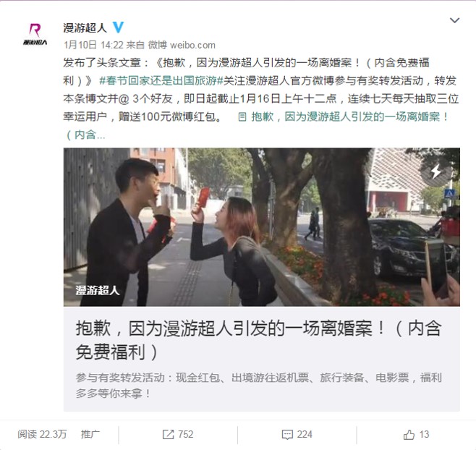Click the lightning bolt icon on image

pos(436,171)
